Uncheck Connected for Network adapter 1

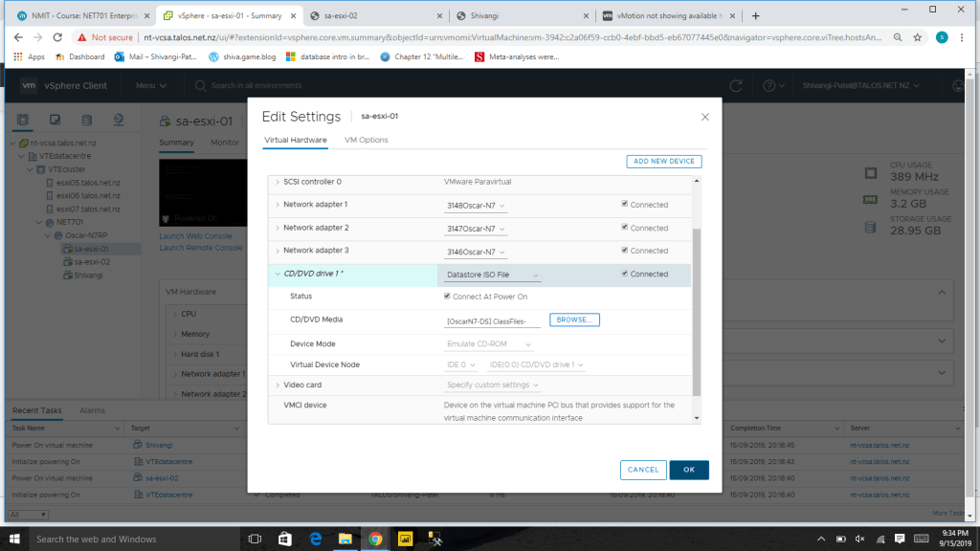coord(625,204)
